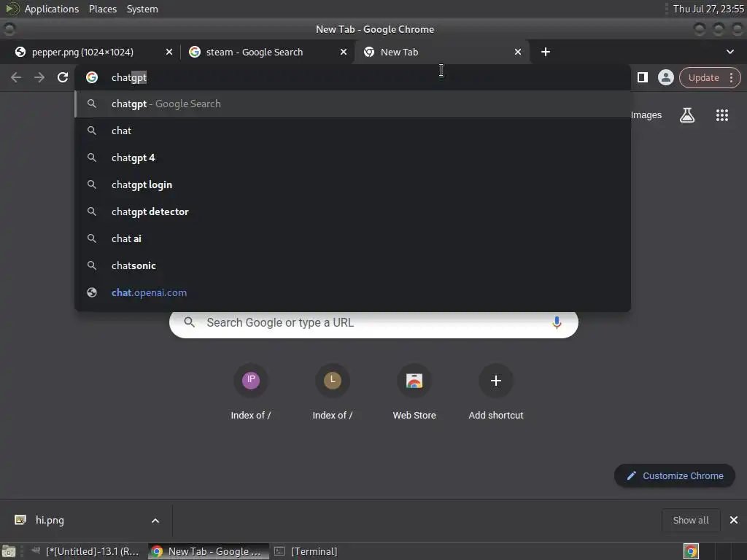Open a new tab with the plus button
747x560 pixels.
pyautogui.click(x=546, y=52)
